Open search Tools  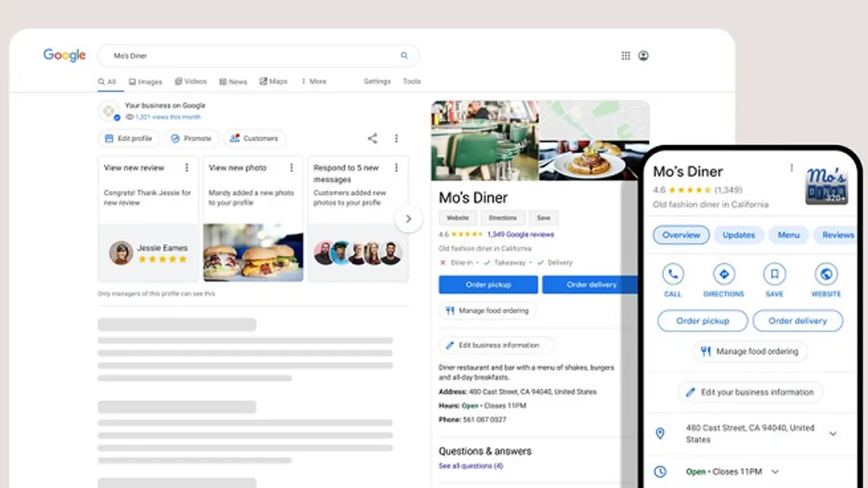tap(412, 82)
